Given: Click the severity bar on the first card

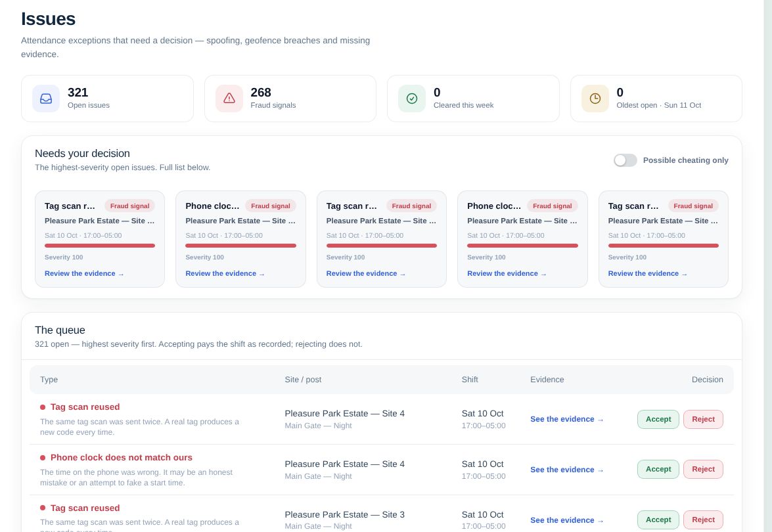Looking at the screenshot, I should coord(100,246).
